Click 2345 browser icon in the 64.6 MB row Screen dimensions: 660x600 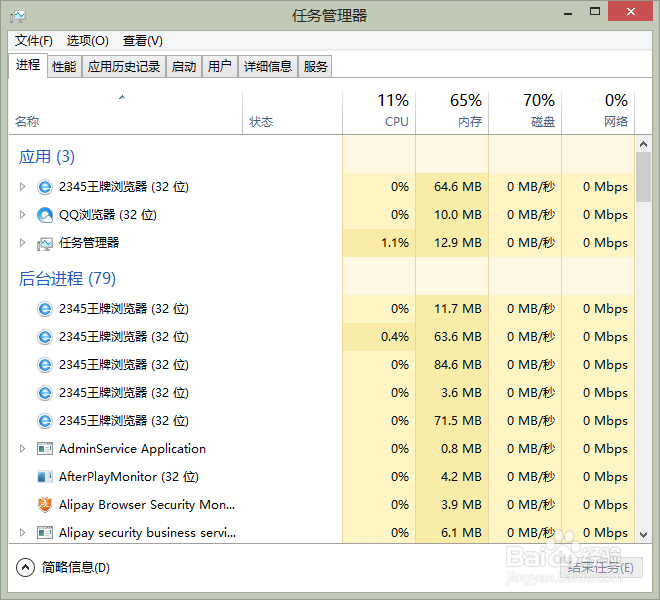45,187
